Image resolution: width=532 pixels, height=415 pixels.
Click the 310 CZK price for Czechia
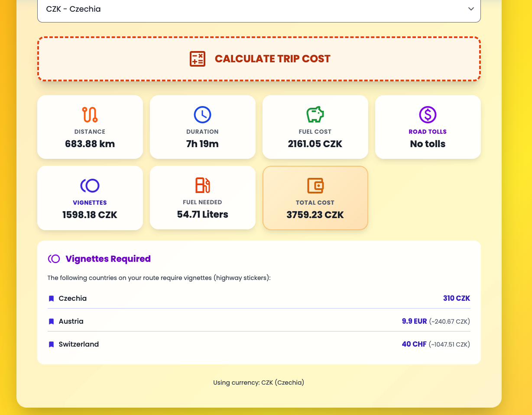[x=457, y=298]
